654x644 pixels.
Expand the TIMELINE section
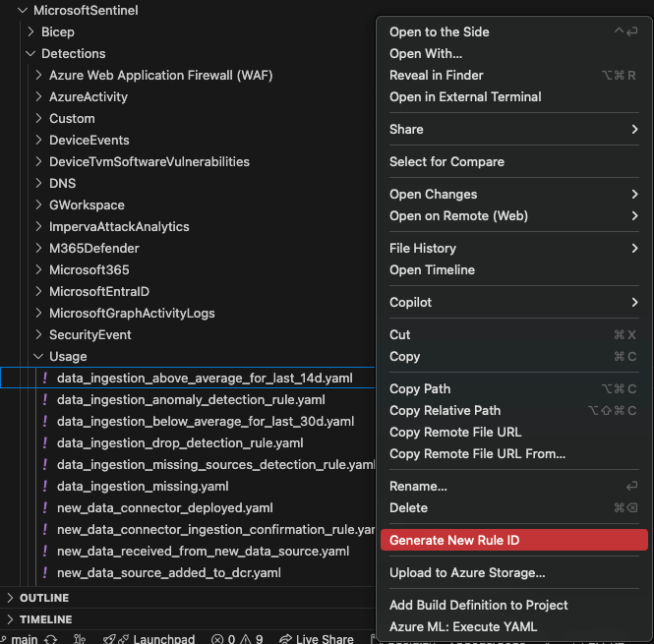tap(11, 619)
